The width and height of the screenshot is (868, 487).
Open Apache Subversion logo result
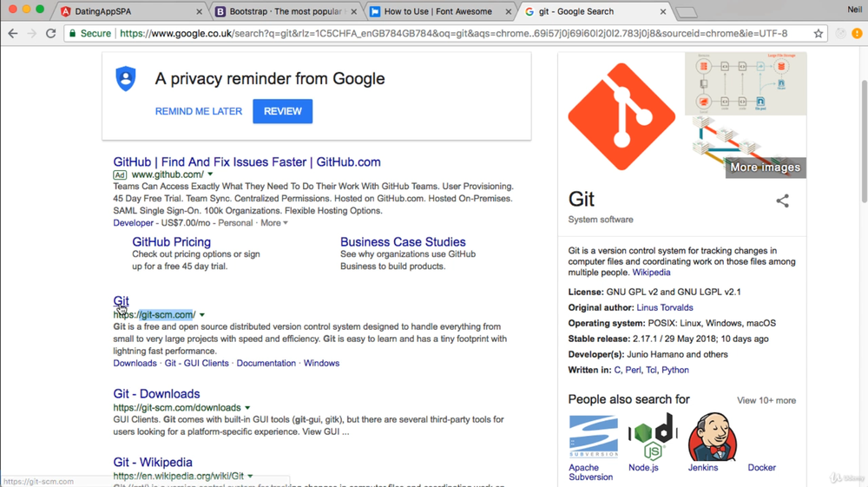click(593, 437)
